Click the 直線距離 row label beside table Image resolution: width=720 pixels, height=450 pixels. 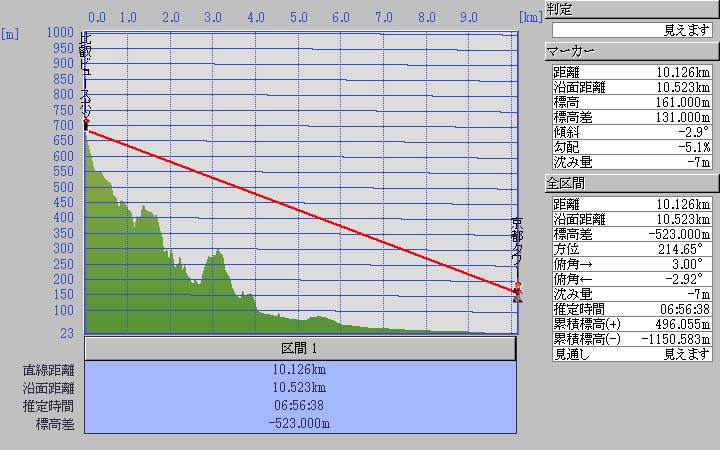49,370
